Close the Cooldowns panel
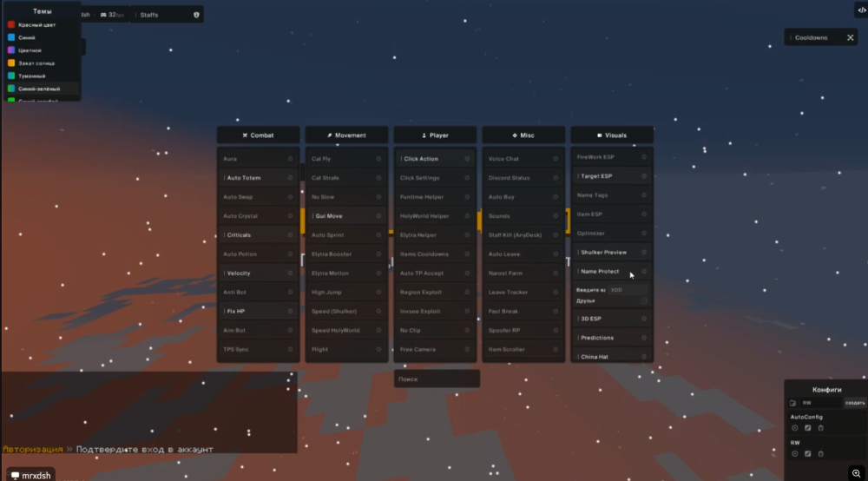The width and height of the screenshot is (868, 481). coord(851,37)
